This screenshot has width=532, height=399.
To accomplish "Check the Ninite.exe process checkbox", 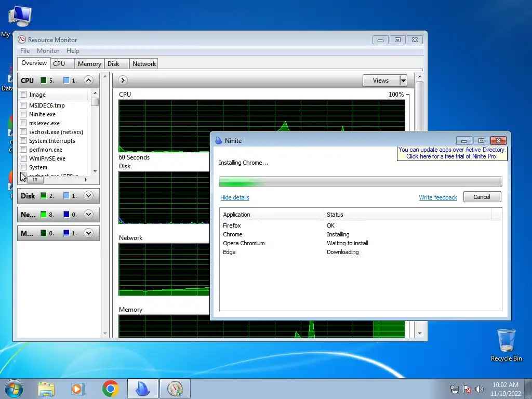I will pyautogui.click(x=23, y=114).
